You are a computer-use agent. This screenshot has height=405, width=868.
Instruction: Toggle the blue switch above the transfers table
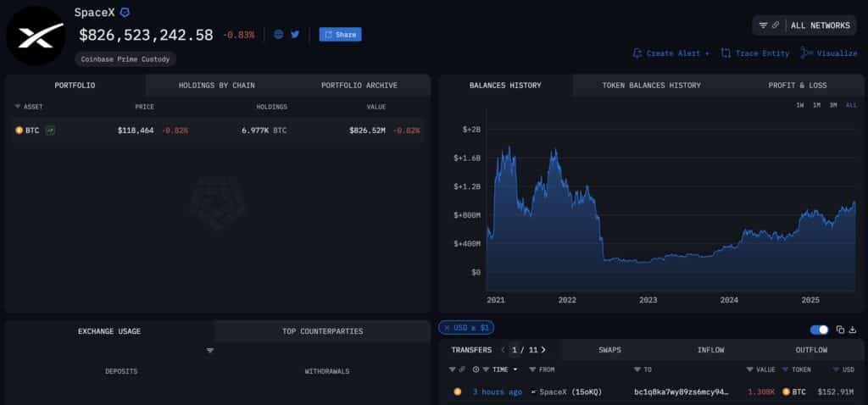click(819, 330)
